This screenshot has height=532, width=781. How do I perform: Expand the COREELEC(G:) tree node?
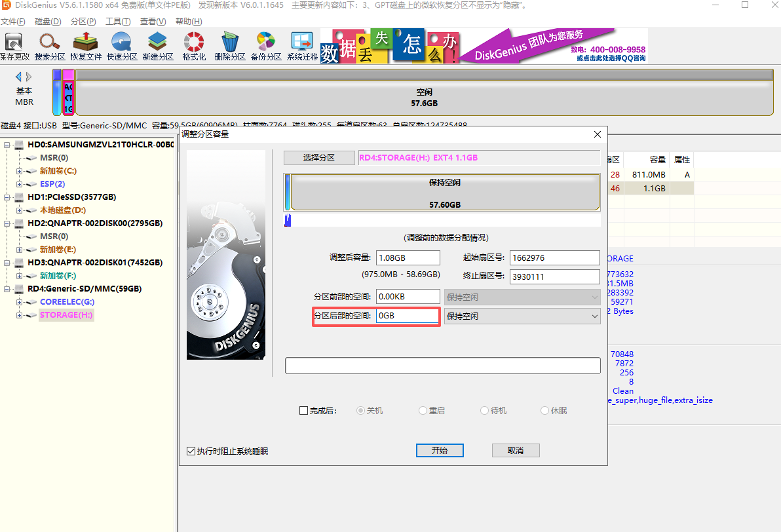tap(20, 302)
